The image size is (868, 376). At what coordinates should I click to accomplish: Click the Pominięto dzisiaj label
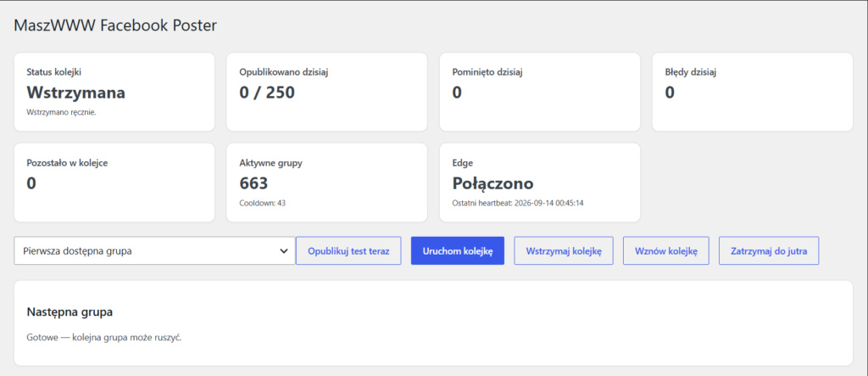click(487, 71)
